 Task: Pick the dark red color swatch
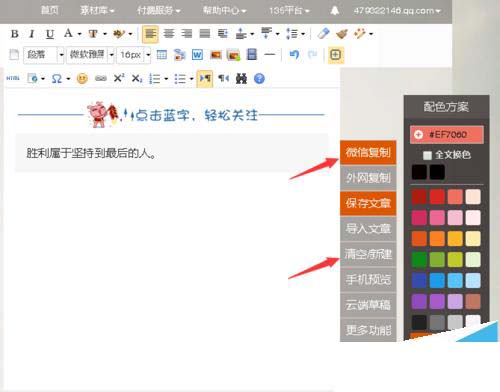tap(419, 197)
